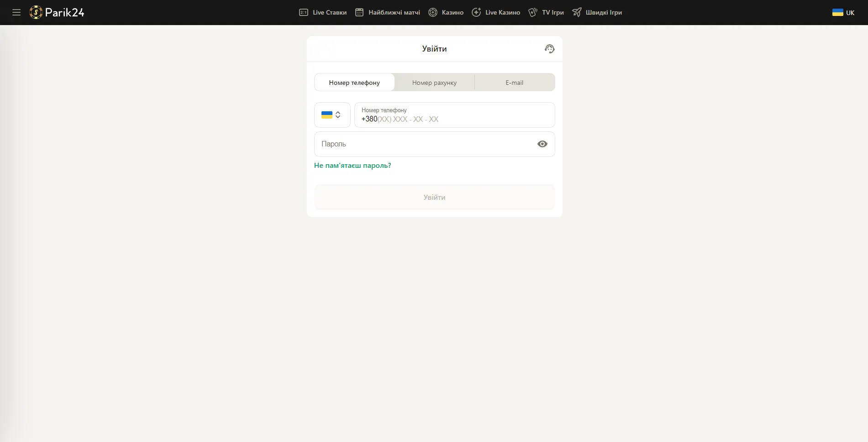Switch to the Номер рахунку tab

[x=434, y=83]
